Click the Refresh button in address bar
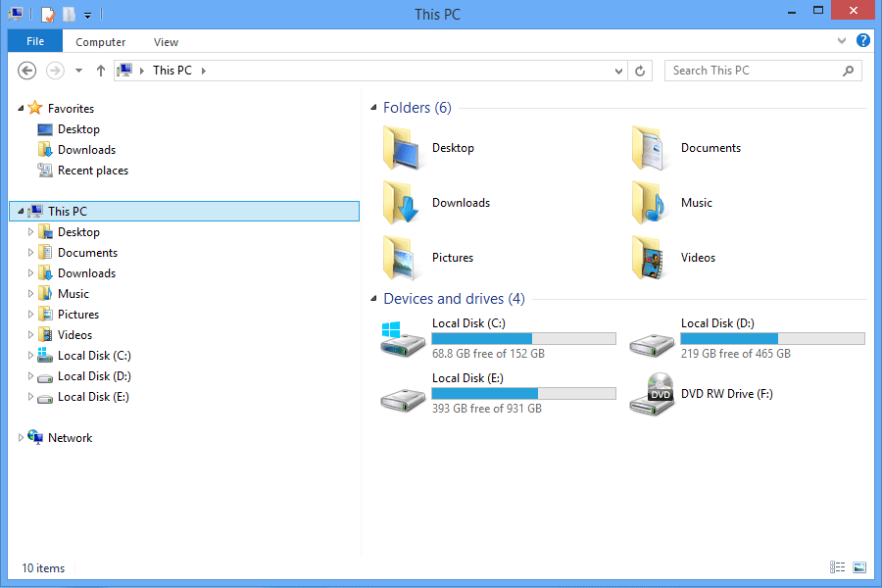Image resolution: width=882 pixels, height=588 pixels. click(x=641, y=71)
